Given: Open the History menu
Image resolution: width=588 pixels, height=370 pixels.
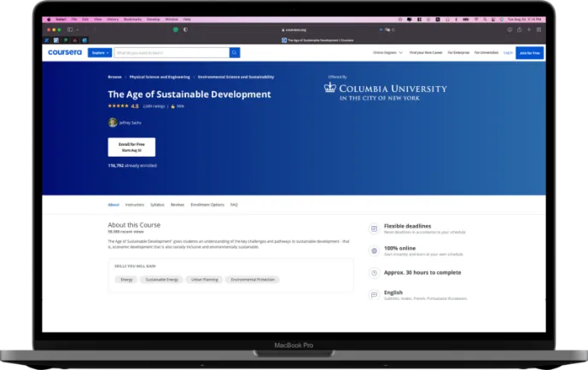Looking at the screenshot, I should click(113, 20).
